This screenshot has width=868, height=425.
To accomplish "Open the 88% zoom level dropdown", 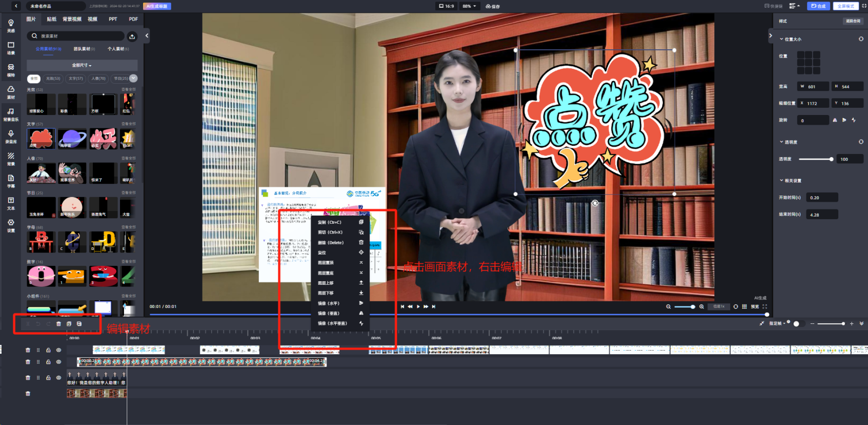I will click(469, 6).
